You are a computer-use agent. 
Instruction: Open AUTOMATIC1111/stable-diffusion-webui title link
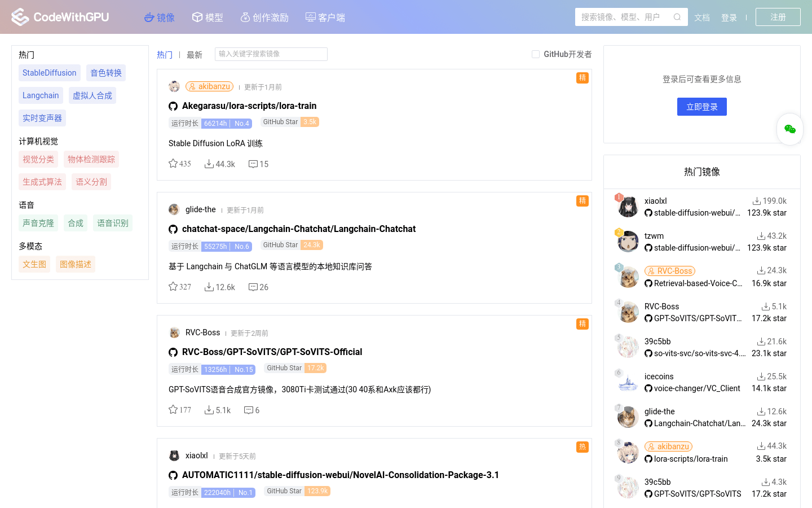coord(341,475)
